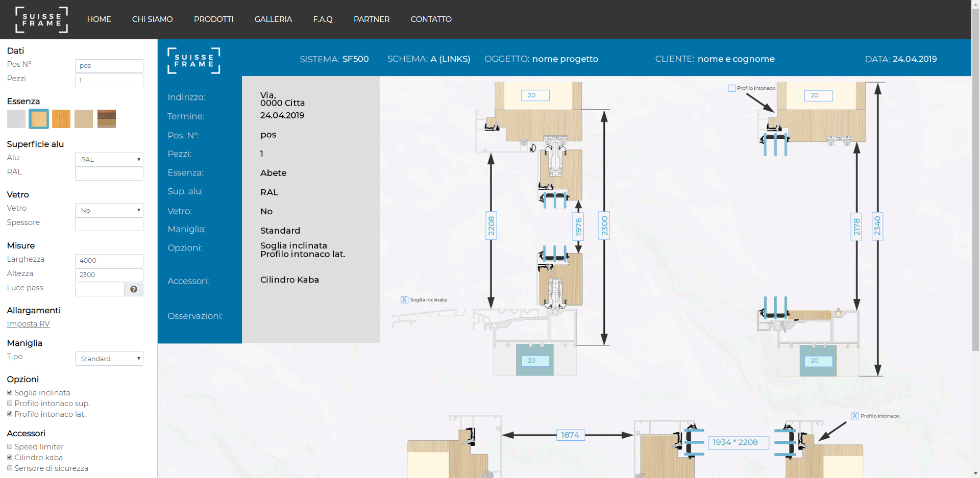
Task: Click the Suisse Frame logo in blue header
Action: (193, 60)
